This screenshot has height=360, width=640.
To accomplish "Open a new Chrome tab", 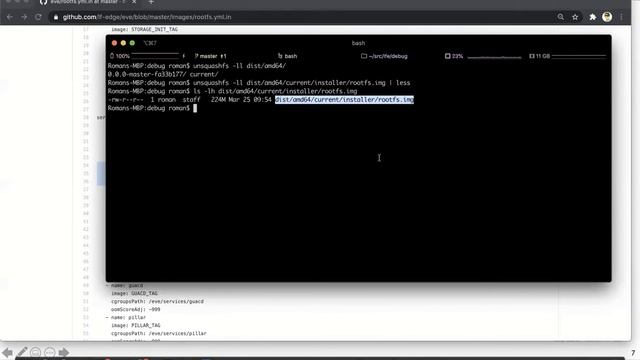I will (151, 2).
